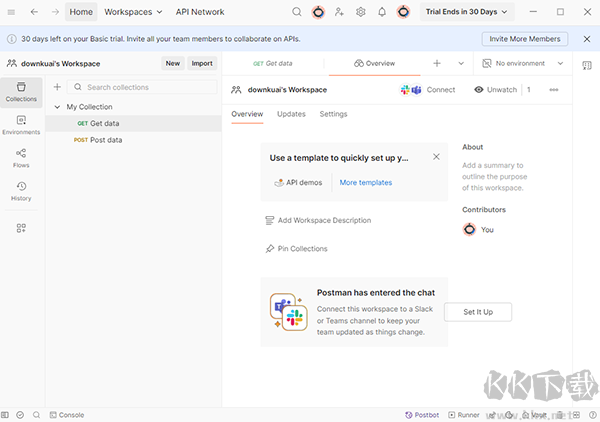Click the search magnifier icon in header
Image resolution: width=600 pixels, height=422 pixels.
[297, 12]
